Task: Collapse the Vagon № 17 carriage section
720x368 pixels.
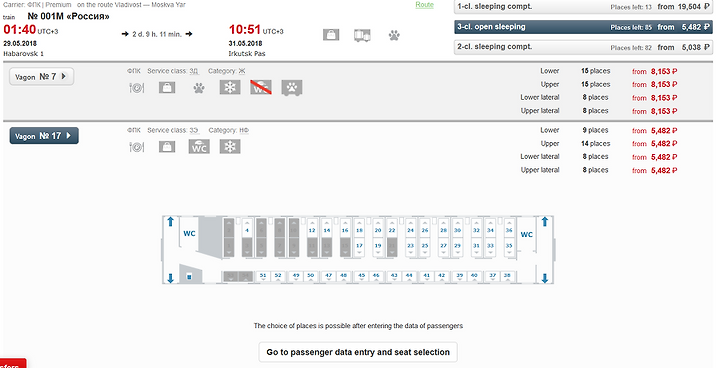Action: click(x=44, y=136)
